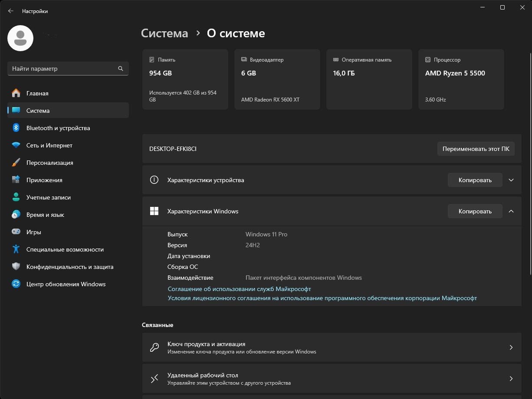Click the info icon beside Характеристики устройства
The image size is (532, 399).
[x=154, y=180]
